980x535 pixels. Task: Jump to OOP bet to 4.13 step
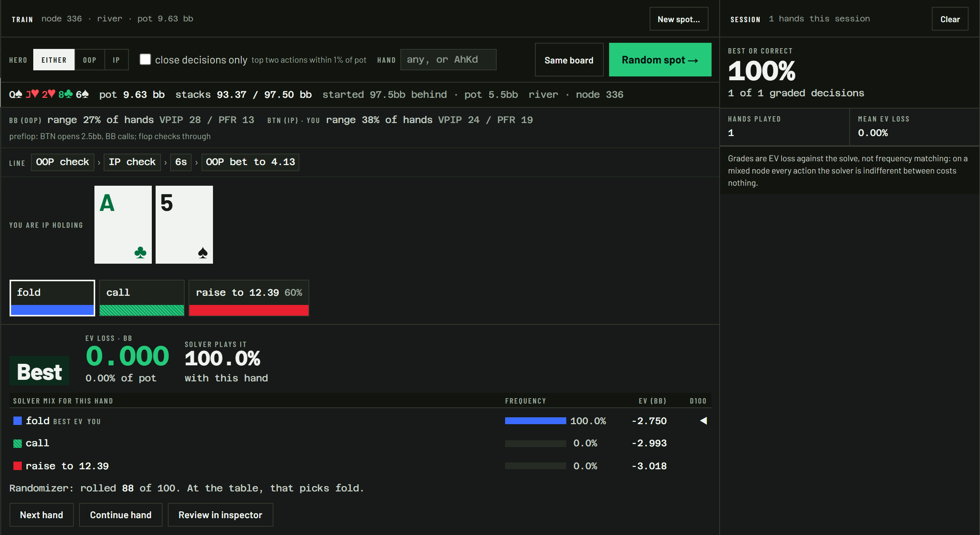tap(250, 162)
